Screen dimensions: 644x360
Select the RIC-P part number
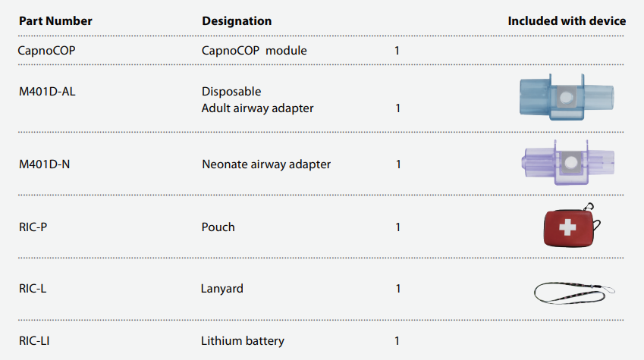pos(33,227)
